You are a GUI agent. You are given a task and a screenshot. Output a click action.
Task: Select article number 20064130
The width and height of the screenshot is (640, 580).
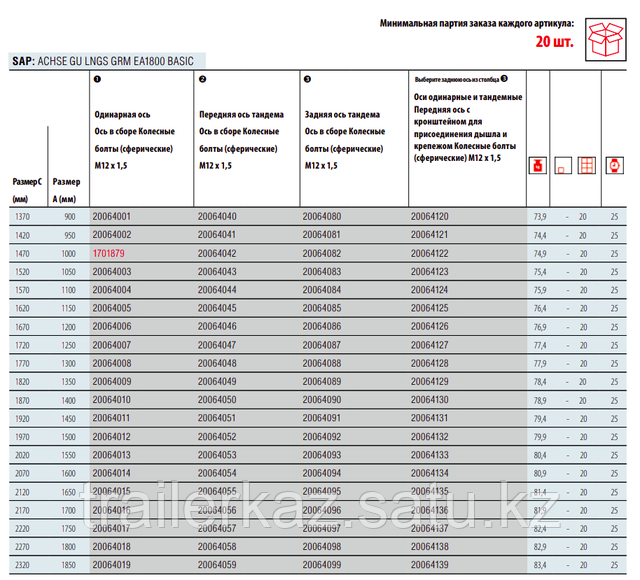[429, 400]
